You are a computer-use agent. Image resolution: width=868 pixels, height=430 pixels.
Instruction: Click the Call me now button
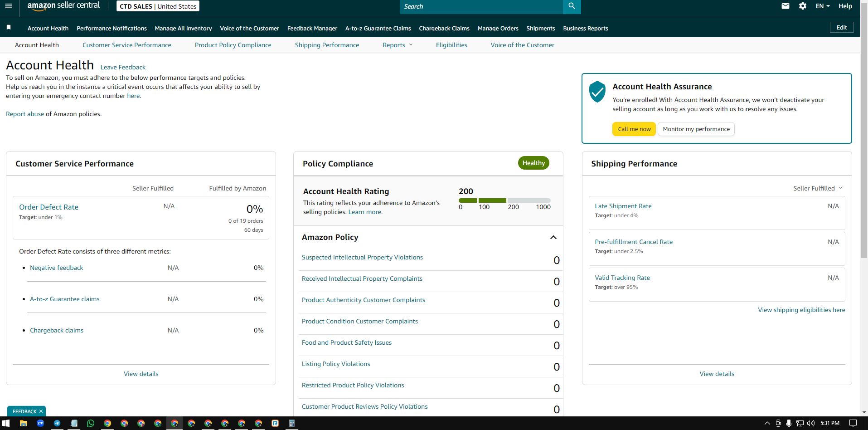click(x=634, y=129)
